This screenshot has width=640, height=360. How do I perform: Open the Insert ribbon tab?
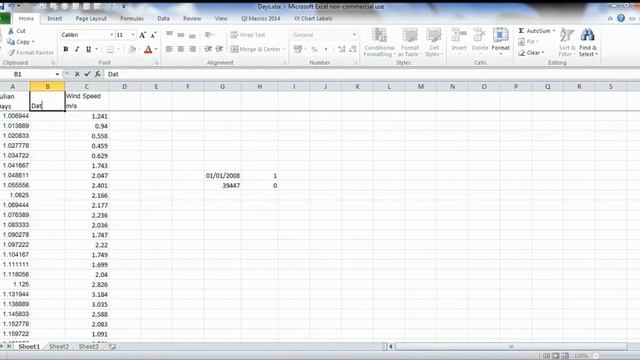(55, 19)
